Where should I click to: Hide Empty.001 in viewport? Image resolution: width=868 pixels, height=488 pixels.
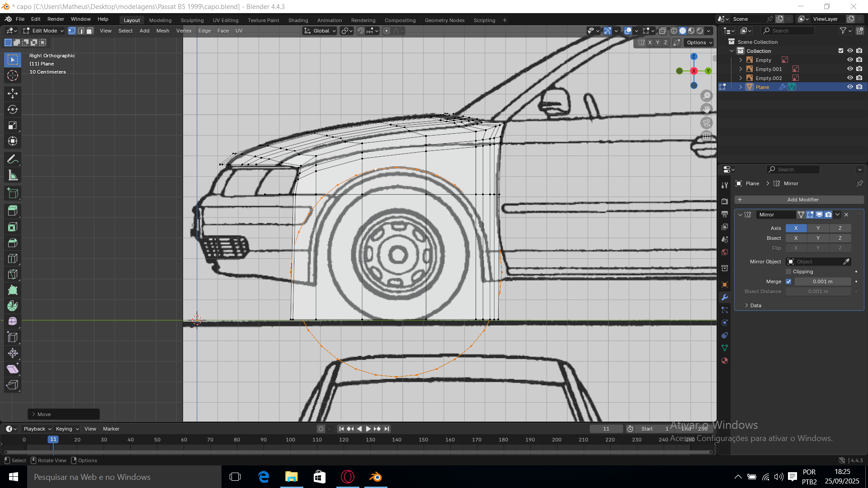pyautogui.click(x=850, y=69)
